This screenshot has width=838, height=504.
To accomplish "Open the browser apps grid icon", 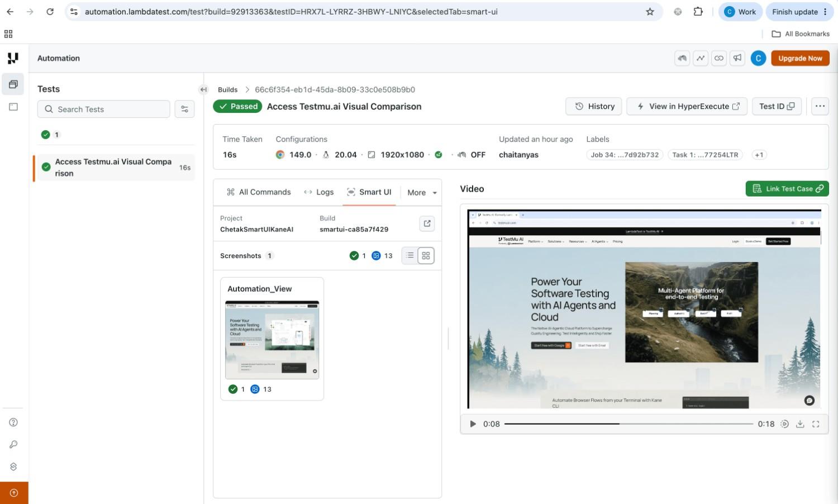I will coord(8,34).
